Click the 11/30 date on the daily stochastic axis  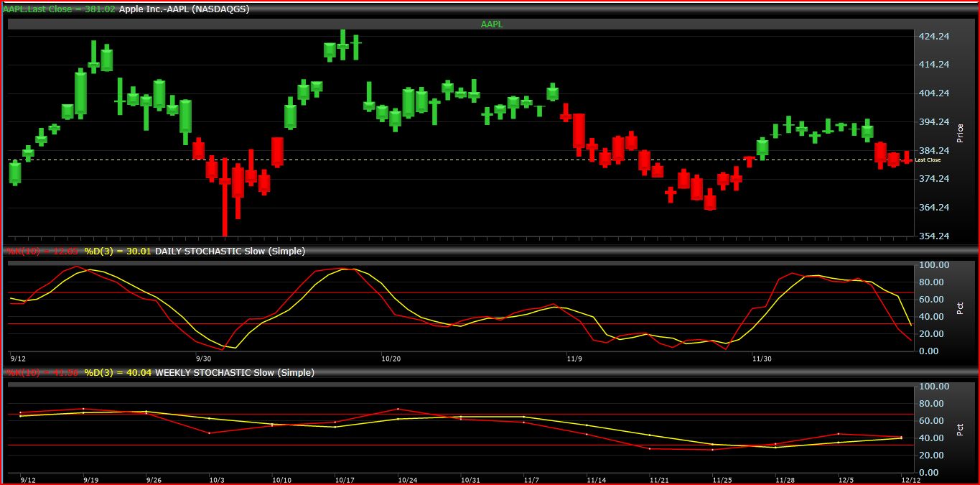click(x=762, y=358)
